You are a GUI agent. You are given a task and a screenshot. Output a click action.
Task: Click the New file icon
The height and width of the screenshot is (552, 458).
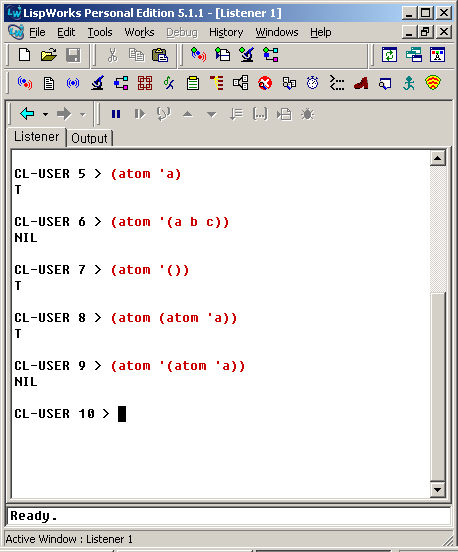pos(24,55)
